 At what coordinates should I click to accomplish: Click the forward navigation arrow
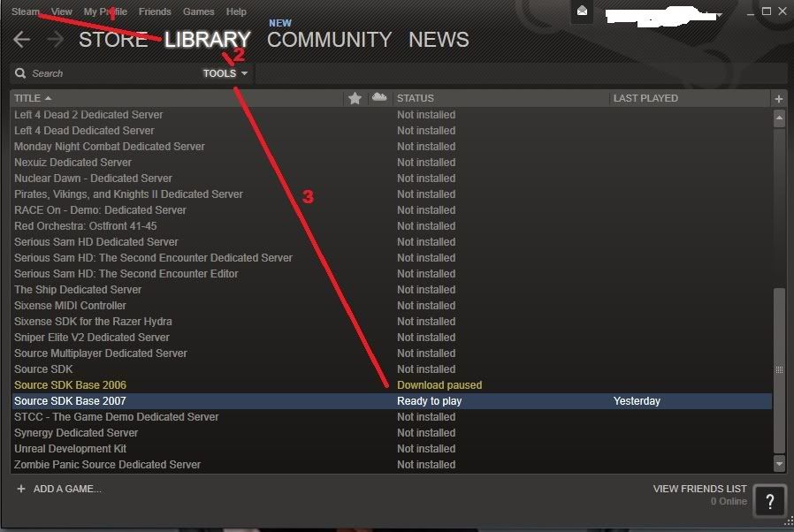(x=55, y=40)
